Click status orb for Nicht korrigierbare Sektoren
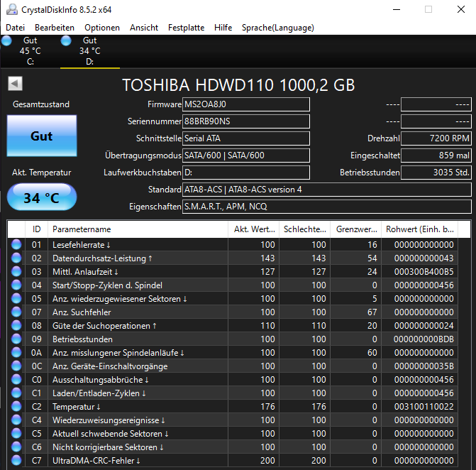This screenshot has width=476, height=470. point(16,447)
